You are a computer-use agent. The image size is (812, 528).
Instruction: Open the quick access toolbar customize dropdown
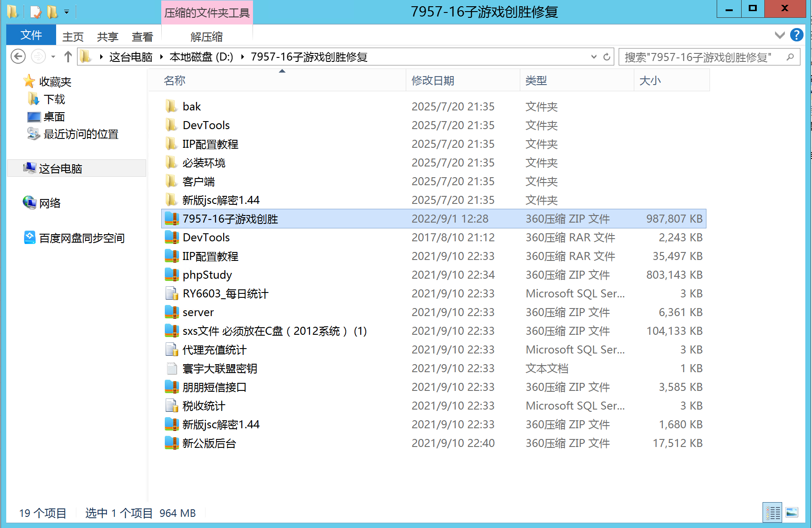pyautogui.click(x=67, y=12)
